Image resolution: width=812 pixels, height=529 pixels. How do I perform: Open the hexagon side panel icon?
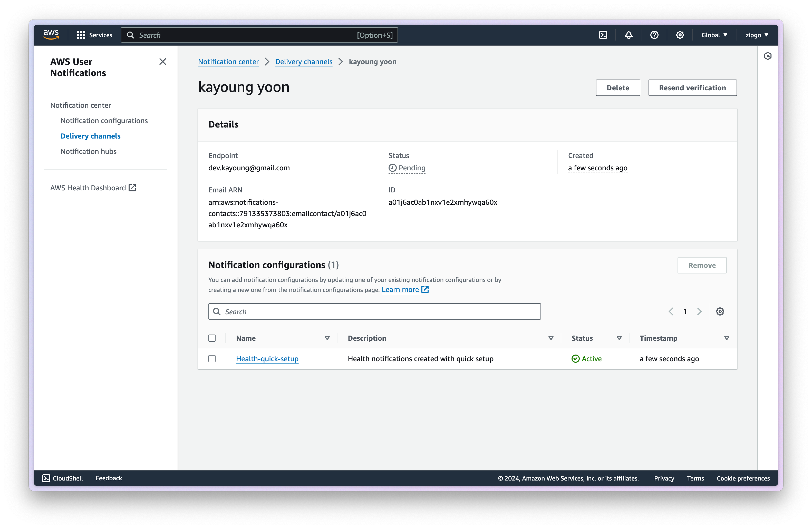768,56
